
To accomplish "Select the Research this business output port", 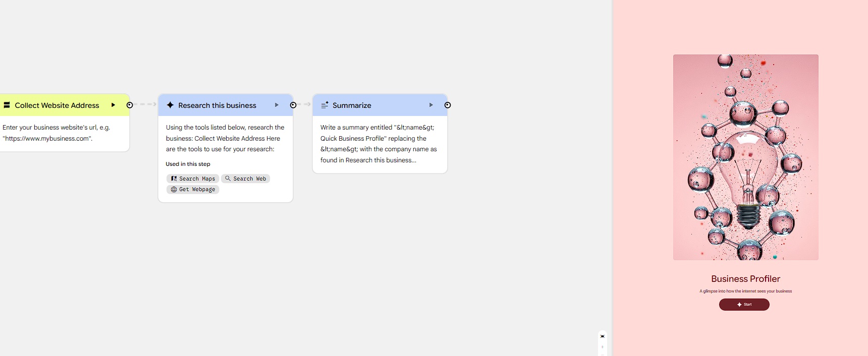I will (293, 105).
